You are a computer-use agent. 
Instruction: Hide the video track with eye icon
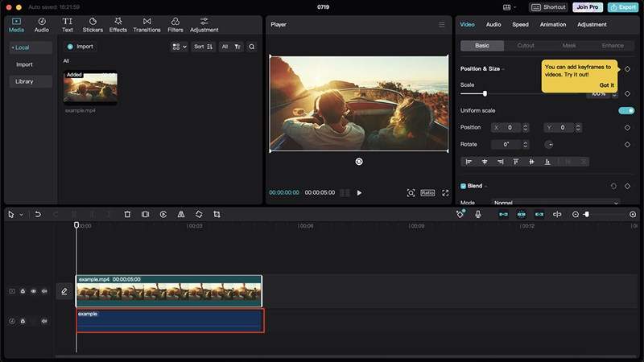pos(34,291)
